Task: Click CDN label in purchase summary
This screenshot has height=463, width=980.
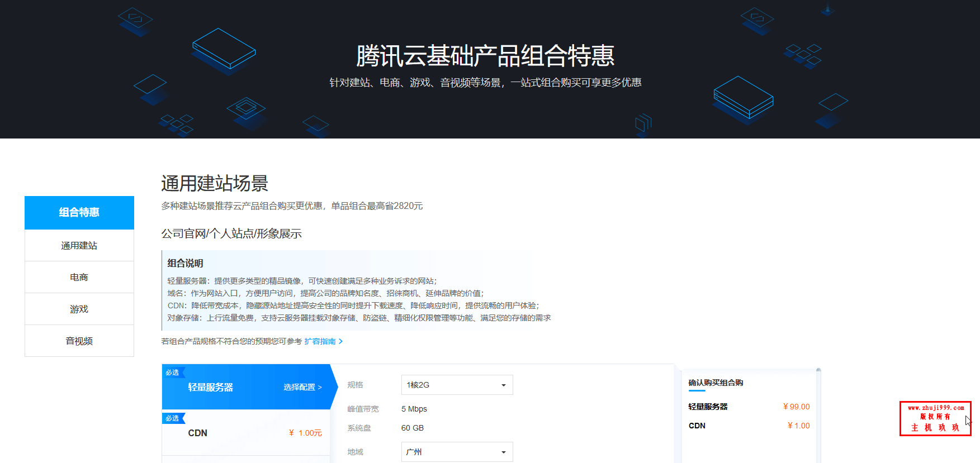Action: (x=697, y=426)
